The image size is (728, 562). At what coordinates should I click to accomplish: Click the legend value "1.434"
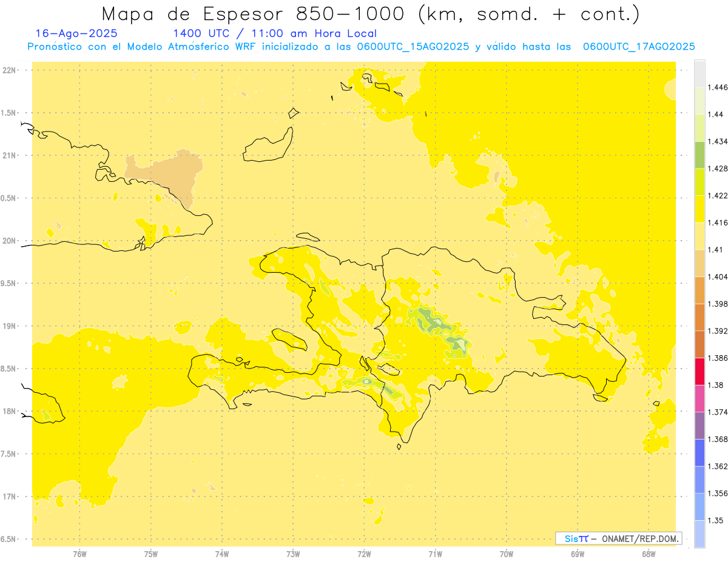[x=718, y=141]
